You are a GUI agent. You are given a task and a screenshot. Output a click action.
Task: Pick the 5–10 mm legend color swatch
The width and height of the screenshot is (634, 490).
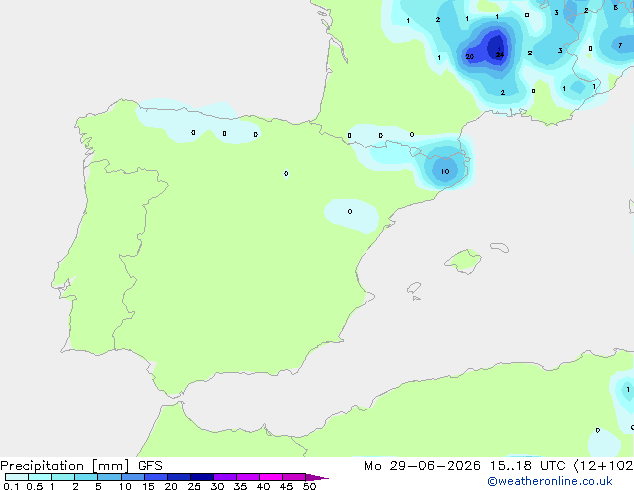coord(109,477)
